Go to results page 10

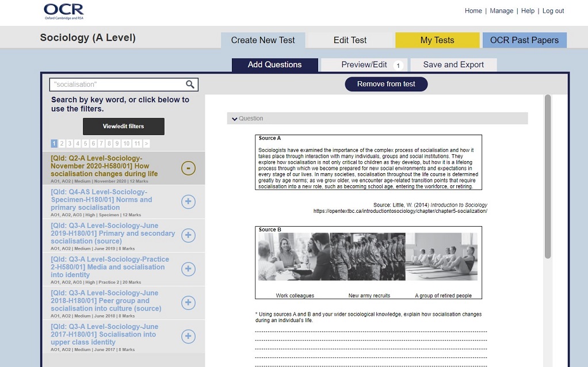(x=127, y=143)
